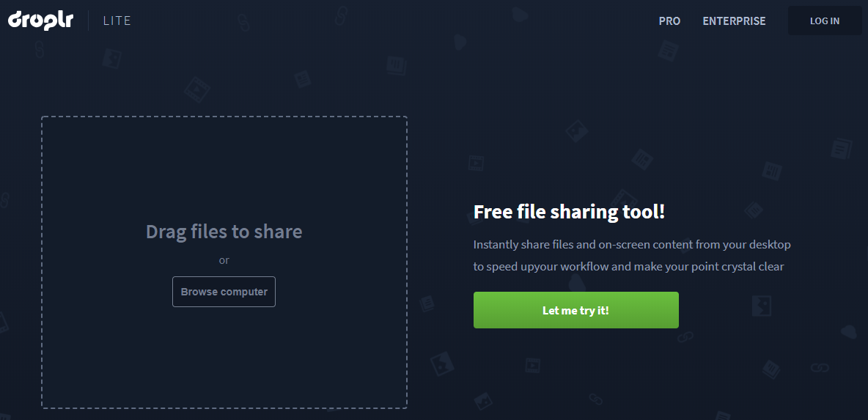Click the Droplr logo
The image size is (868, 420).
40,20
